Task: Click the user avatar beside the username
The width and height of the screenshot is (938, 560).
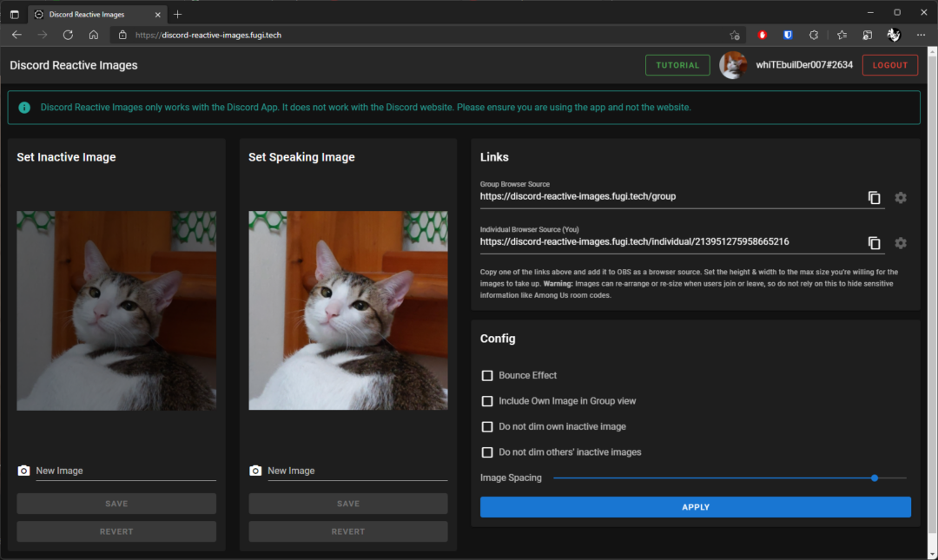Action: pos(733,65)
